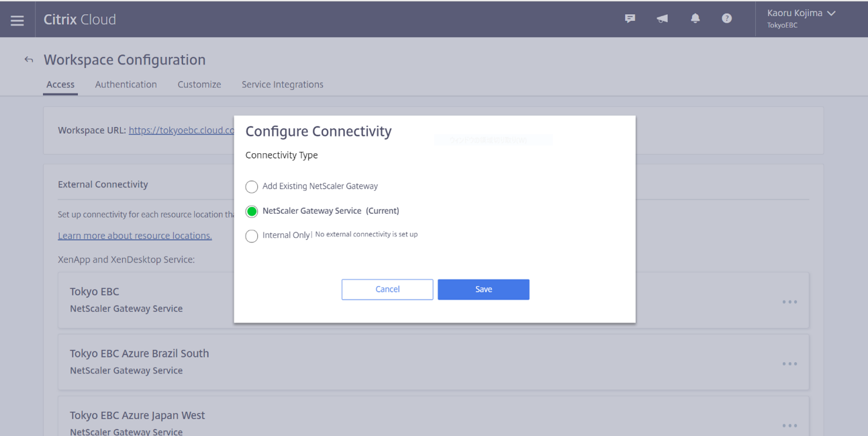This screenshot has height=436, width=868.
Task: Switch to the Customize tab
Action: click(199, 85)
